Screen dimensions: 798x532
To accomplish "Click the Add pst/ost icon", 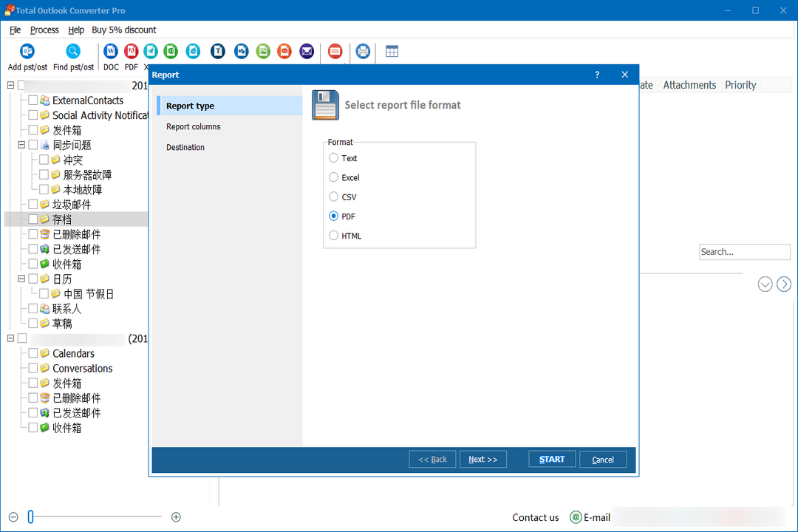I will 27,51.
